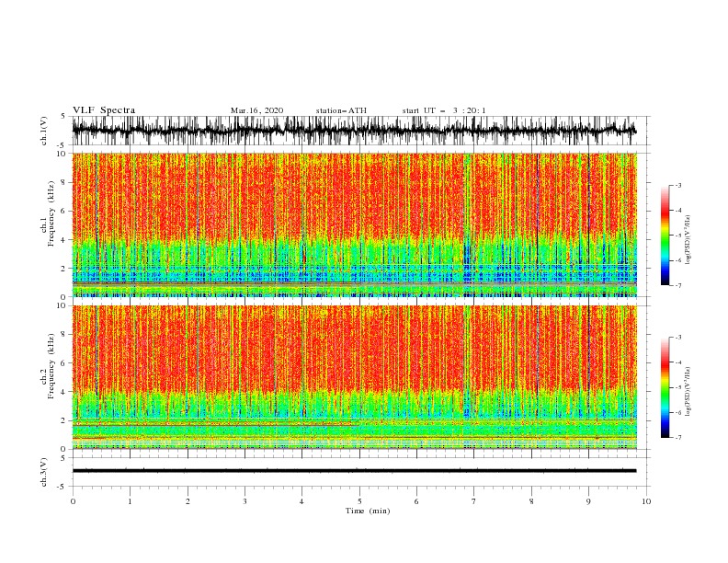Click time axis tick label "8" under Time axis
The width and height of the screenshot is (728, 563).
[531, 501]
